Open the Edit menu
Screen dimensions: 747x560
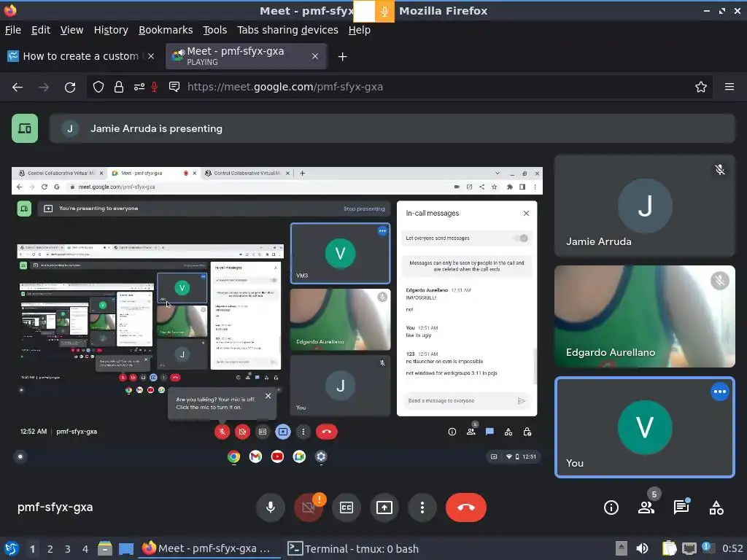pos(41,30)
